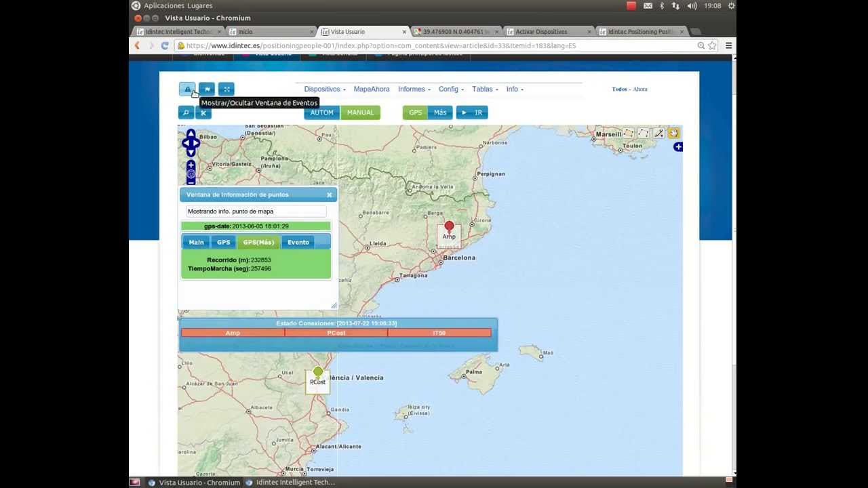This screenshot has height=488, width=868.
Task: Toggle the Más view button
Action: coord(440,113)
